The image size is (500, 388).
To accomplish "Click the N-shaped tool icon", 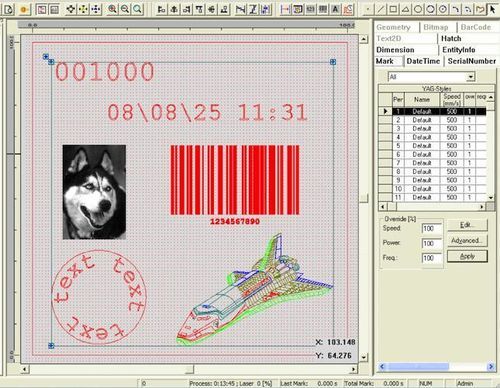I will click(x=240, y=9).
